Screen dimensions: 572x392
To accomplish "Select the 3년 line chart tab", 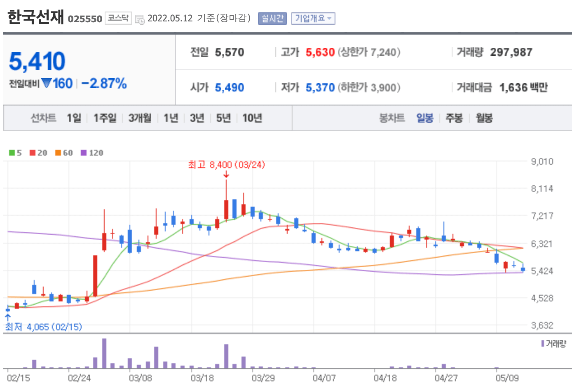I will click(x=197, y=118).
